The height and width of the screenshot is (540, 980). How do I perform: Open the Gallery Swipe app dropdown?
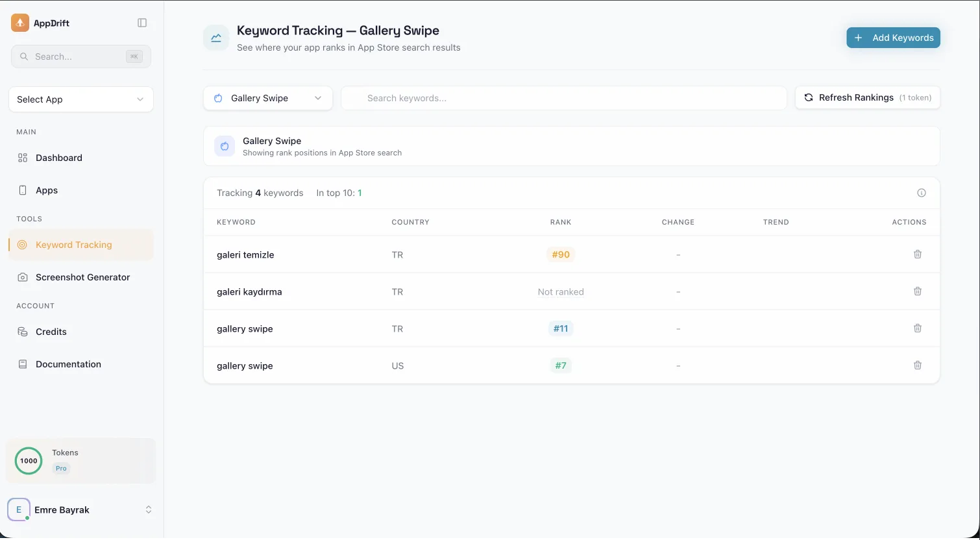(268, 98)
